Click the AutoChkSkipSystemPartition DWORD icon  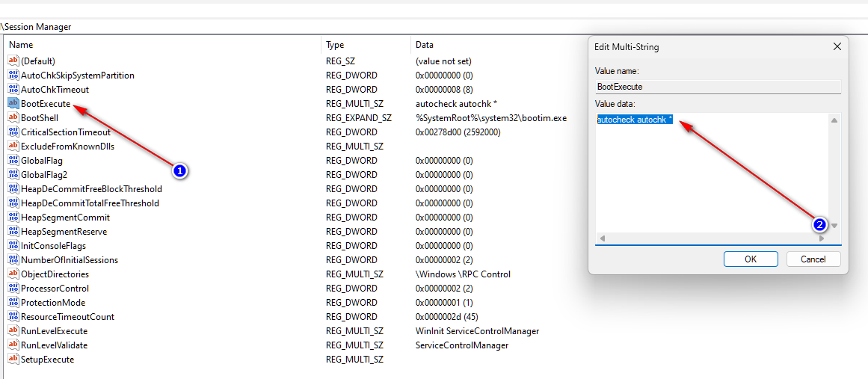tap(13, 75)
